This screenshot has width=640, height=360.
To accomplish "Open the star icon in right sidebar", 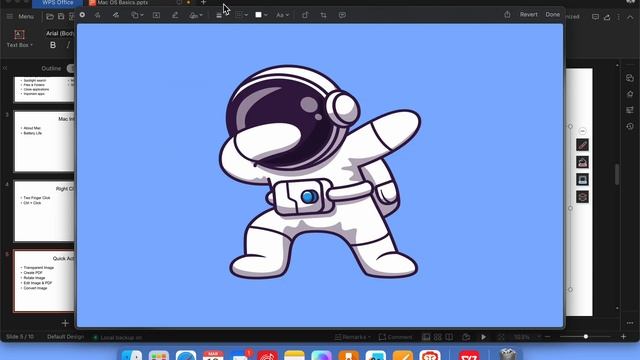I will [x=630, y=94].
